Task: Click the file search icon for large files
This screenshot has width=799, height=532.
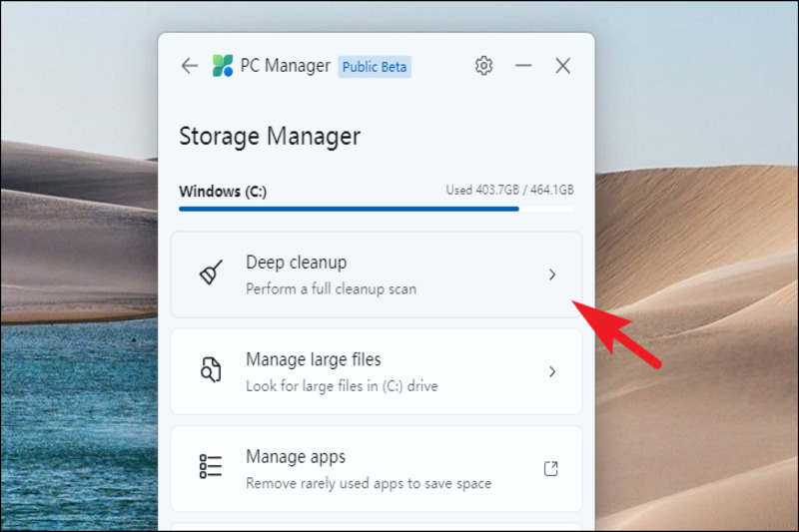Action: (211, 371)
